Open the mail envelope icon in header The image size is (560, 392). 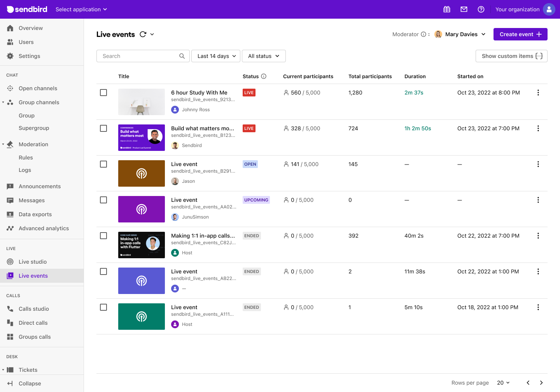464,9
